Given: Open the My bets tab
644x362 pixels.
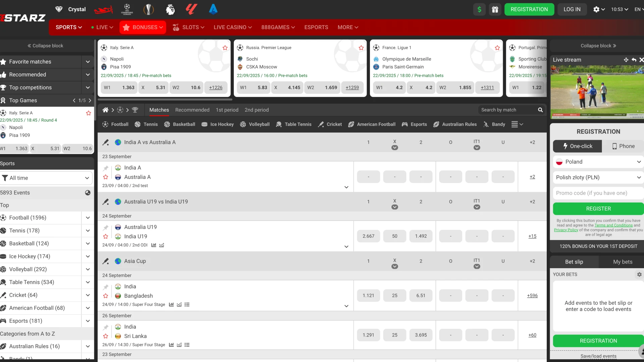Looking at the screenshot, I should point(622,262).
